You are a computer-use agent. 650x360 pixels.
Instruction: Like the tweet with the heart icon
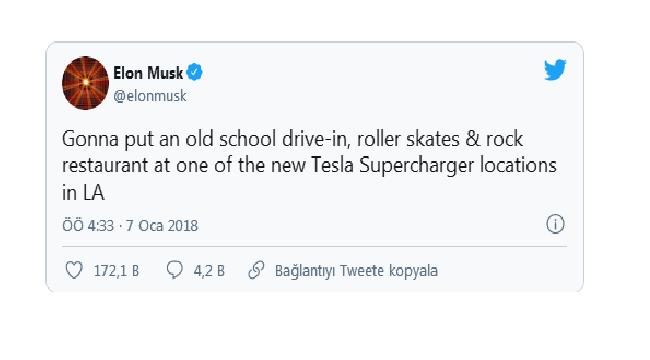(74, 270)
